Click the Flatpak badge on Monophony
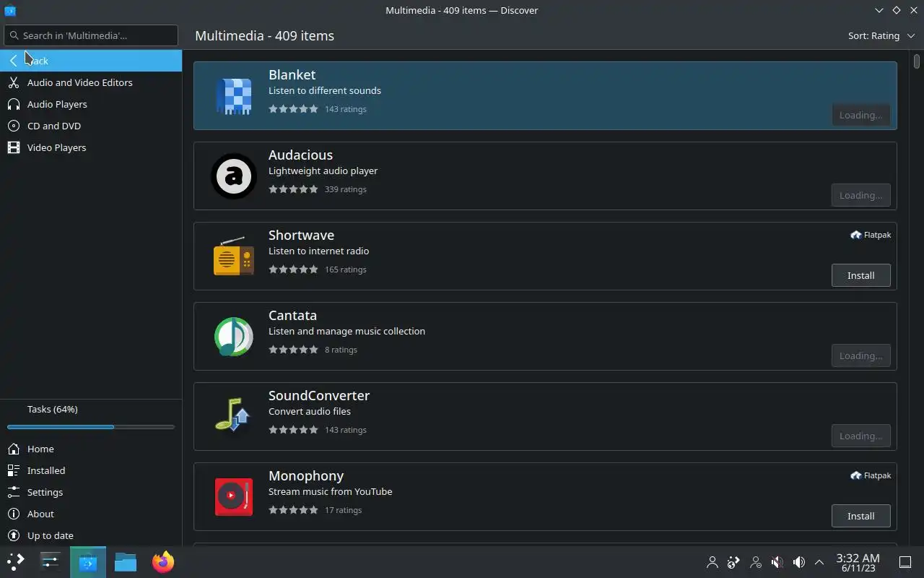Image resolution: width=924 pixels, height=578 pixels. (871, 475)
